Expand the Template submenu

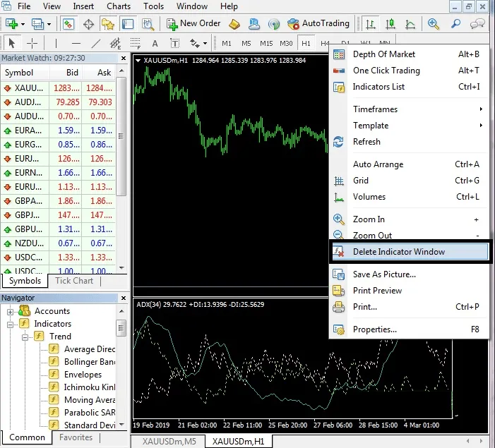[x=410, y=126]
